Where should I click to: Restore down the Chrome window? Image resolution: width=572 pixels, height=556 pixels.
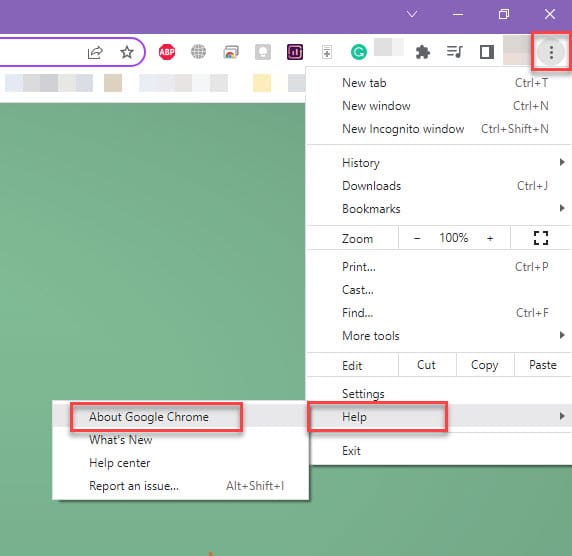pos(504,15)
